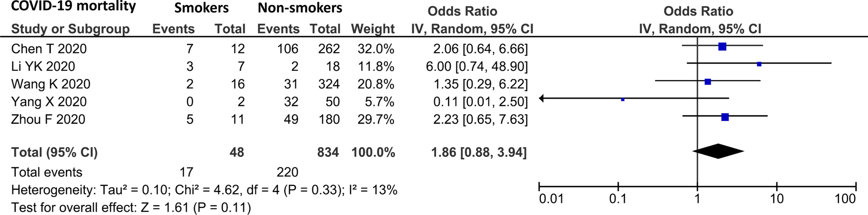Click the Non-smokers group heading
The image size is (868, 215).
(300, 8)
